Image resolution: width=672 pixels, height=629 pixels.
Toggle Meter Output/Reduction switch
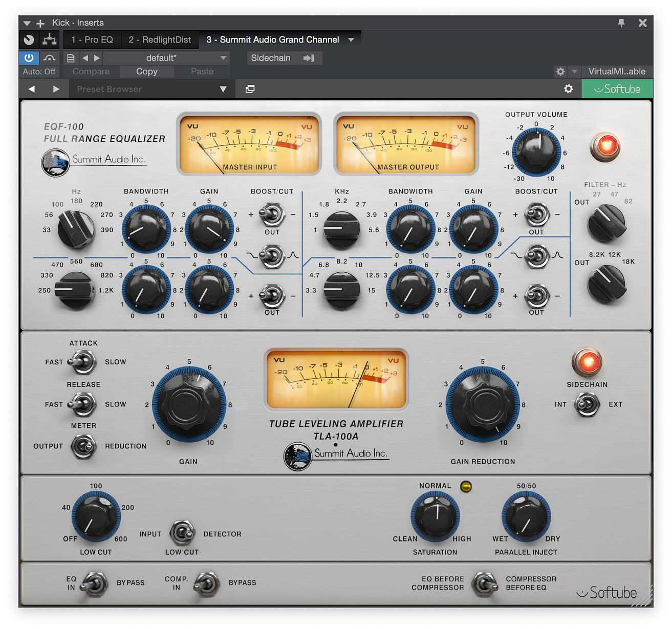point(84,446)
